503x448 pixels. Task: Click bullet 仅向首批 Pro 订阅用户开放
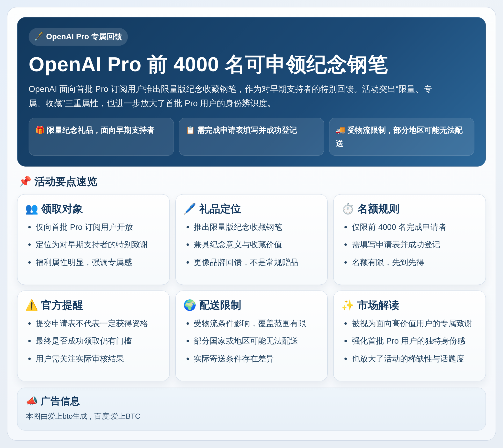84,227
